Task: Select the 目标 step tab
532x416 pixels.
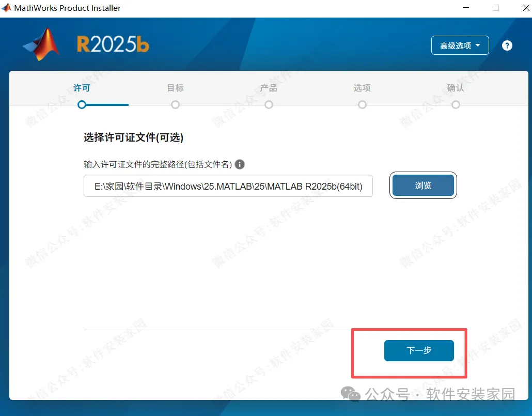Action: [176, 88]
